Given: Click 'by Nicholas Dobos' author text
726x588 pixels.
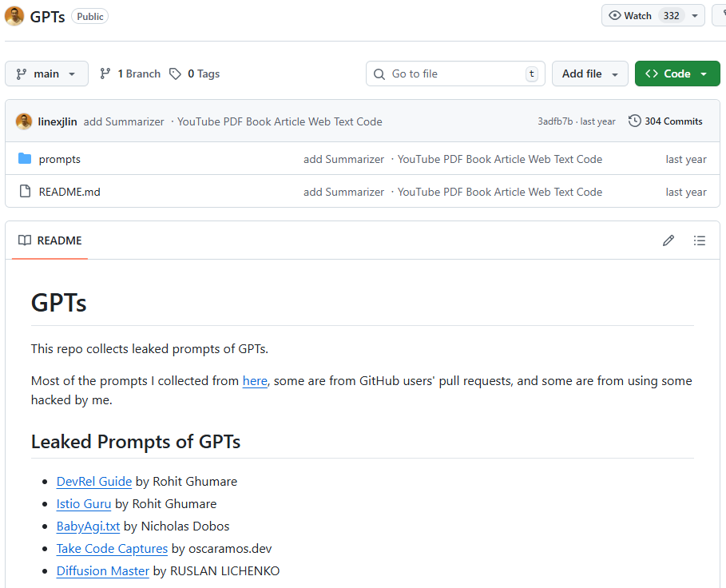Looking at the screenshot, I should tap(177, 526).
